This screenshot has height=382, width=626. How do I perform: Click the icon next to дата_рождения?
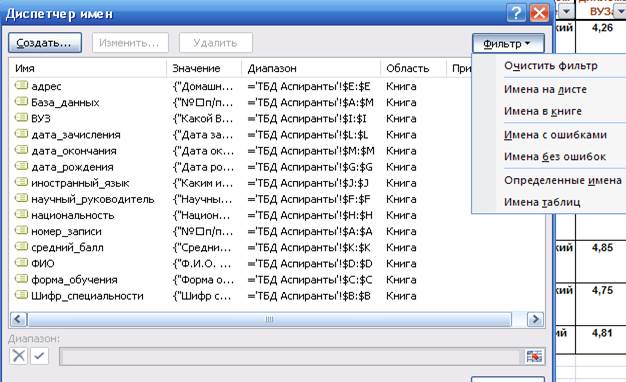click(x=21, y=166)
